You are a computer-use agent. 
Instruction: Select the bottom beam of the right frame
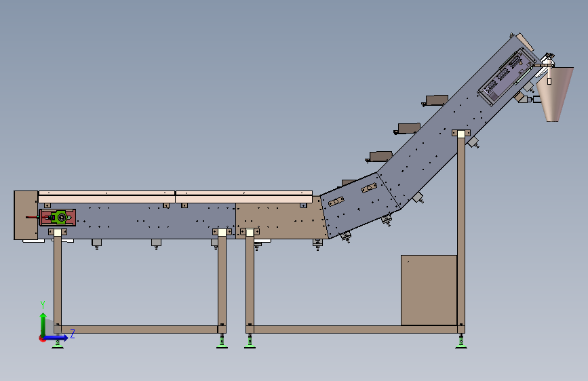(x=355, y=329)
